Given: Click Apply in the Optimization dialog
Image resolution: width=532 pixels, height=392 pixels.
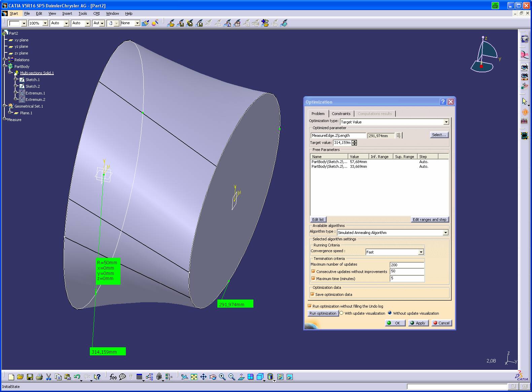Looking at the screenshot, I should [418, 323].
